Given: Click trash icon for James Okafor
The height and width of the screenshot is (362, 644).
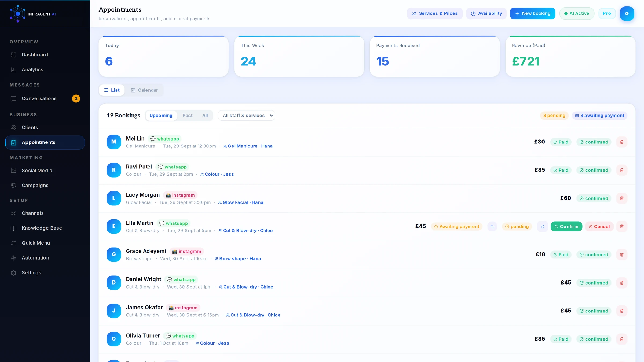Looking at the screenshot, I should (x=622, y=311).
